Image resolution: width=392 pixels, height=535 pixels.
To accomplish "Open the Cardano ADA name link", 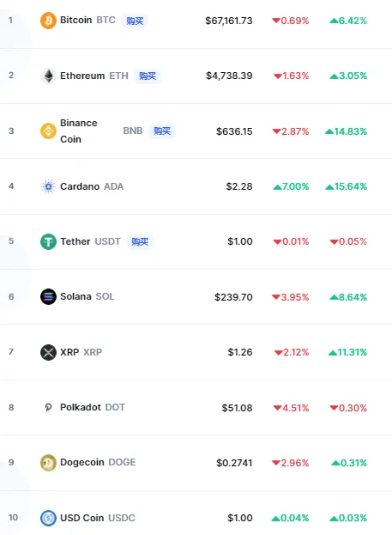I will pos(92,186).
